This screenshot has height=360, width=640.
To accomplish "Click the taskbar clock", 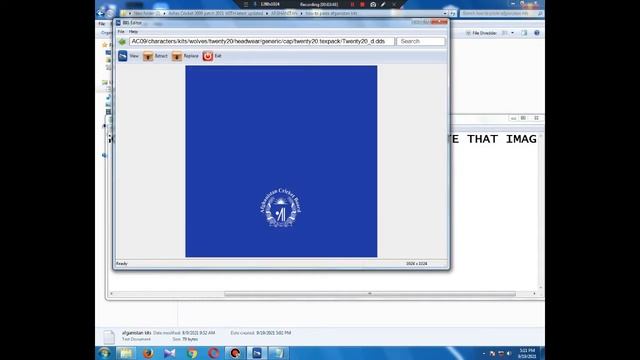I will [527, 353].
